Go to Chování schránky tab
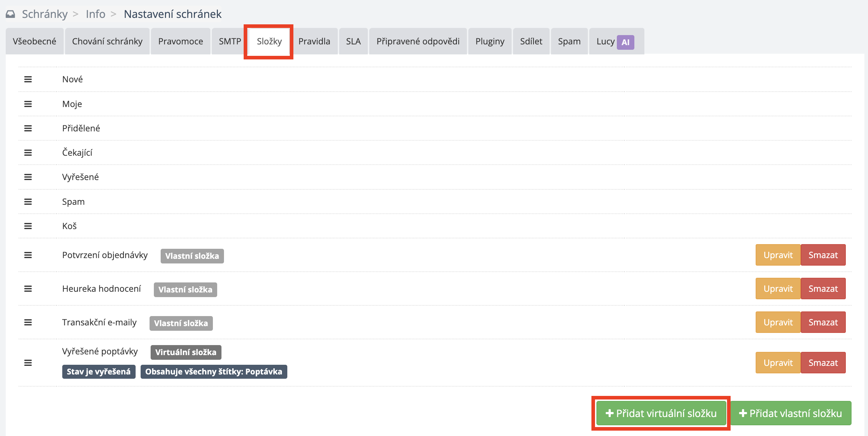Viewport: 868px width, 436px height. point(107,42)
